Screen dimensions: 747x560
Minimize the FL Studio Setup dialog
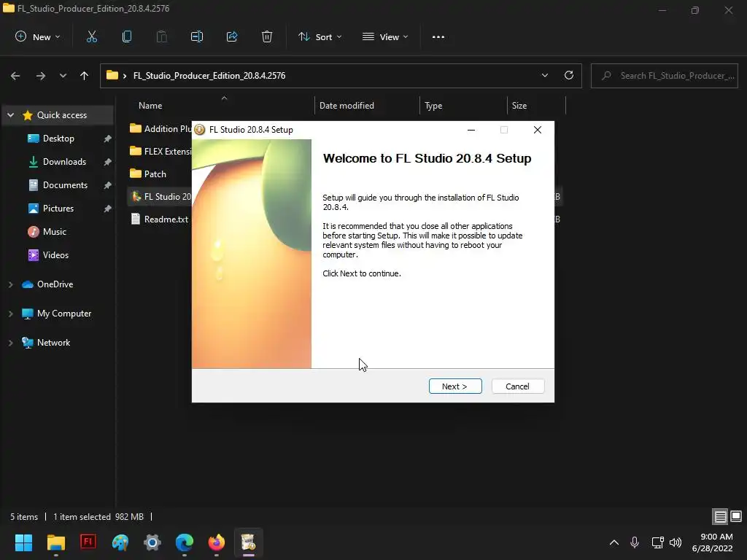(471, 130)
